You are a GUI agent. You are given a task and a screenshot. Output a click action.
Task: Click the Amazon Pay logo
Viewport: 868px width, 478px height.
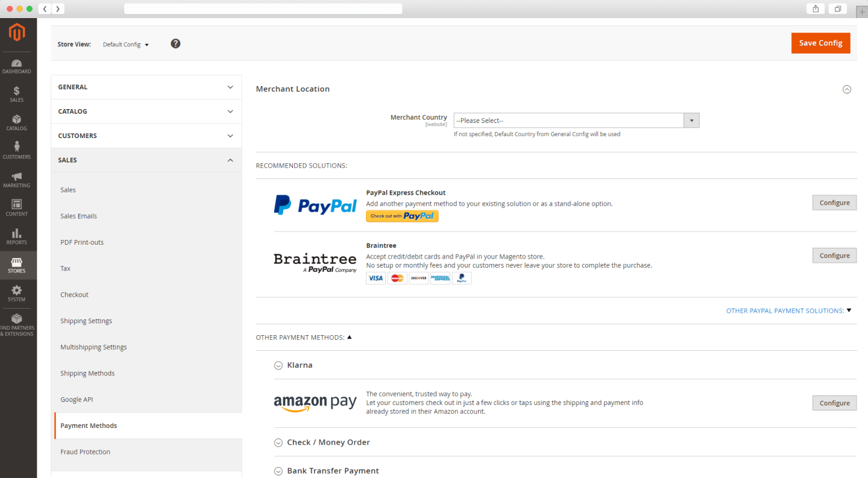[x=315, y=403]
